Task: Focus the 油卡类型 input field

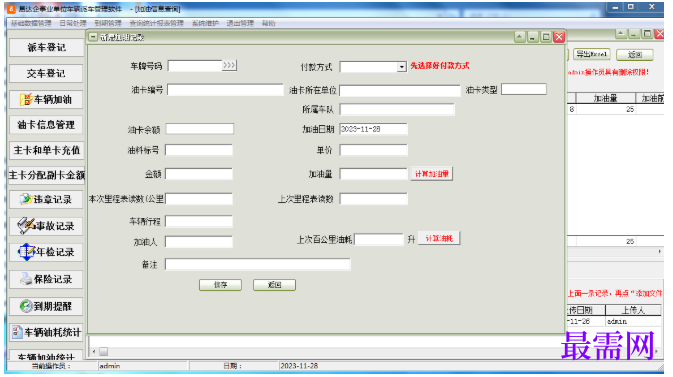Action: [524, 89]
